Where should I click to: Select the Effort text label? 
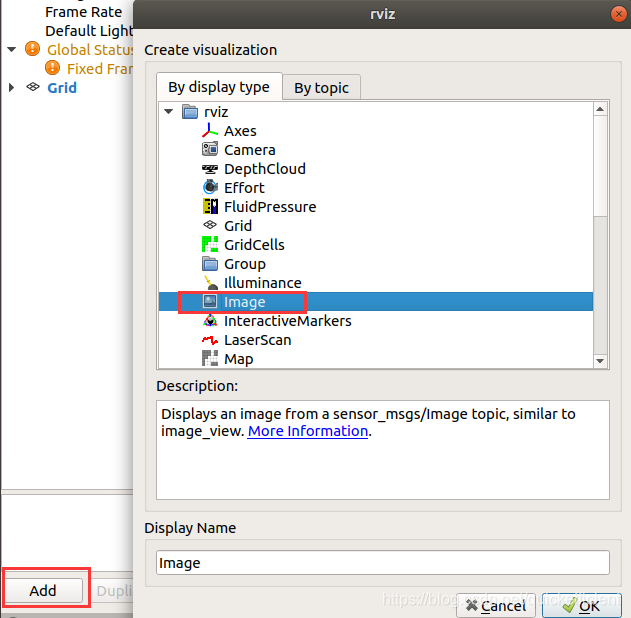(244, 187)
